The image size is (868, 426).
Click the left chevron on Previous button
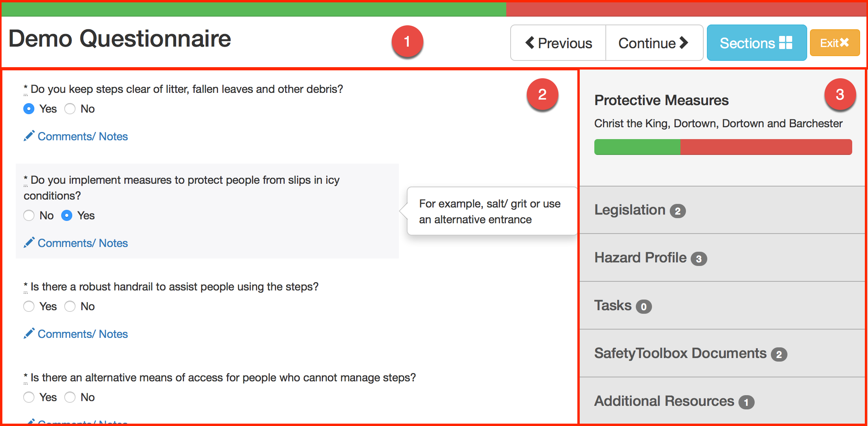(530, 43)
